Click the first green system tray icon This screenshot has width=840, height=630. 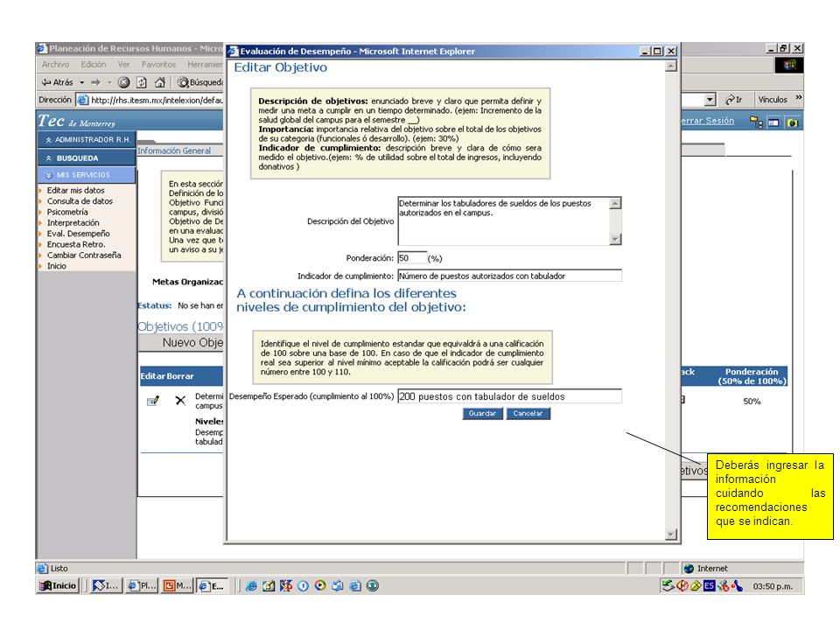click(668, 586)
